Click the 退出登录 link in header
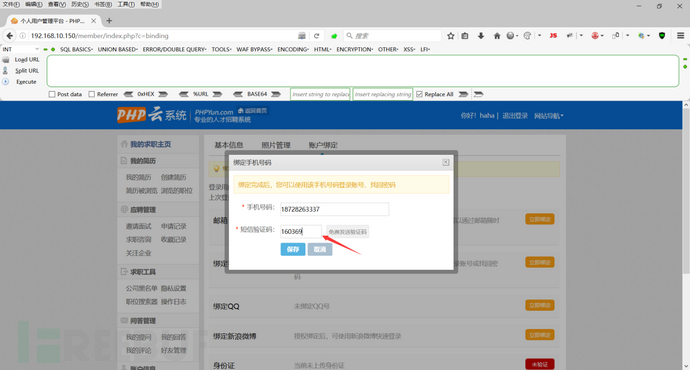Image resolution: width=690 pixels, height=370 pixels. (x=515, y=116)
